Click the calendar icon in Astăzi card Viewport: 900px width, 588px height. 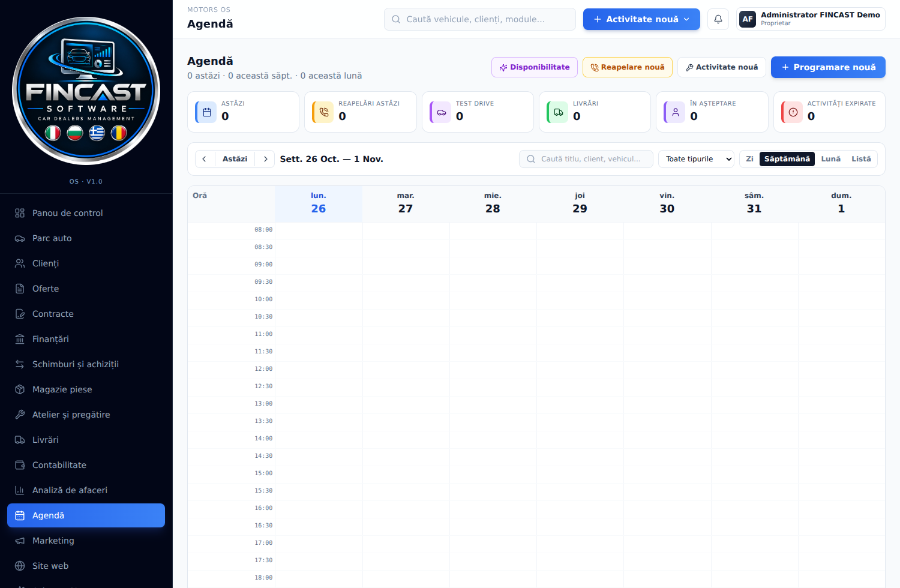coord(207,112)
